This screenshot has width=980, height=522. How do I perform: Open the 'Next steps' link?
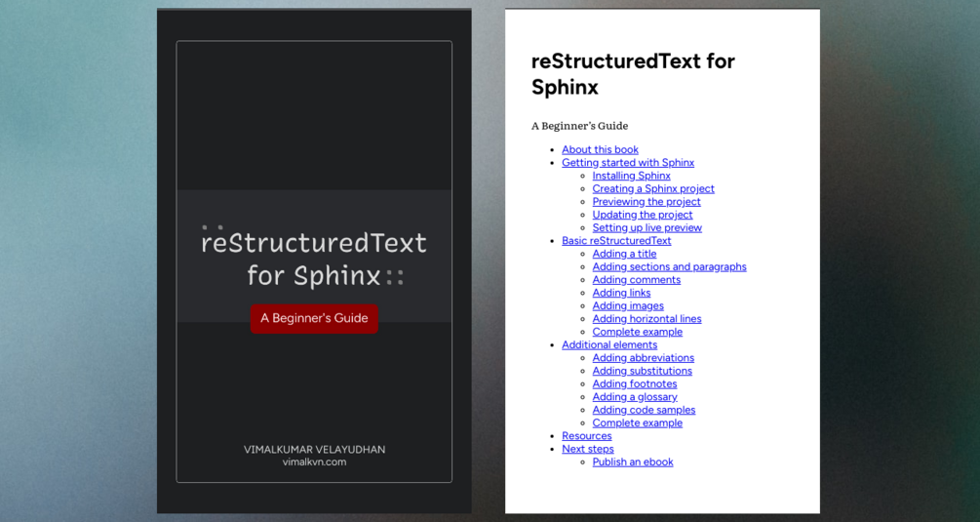[x=587, y=449]
